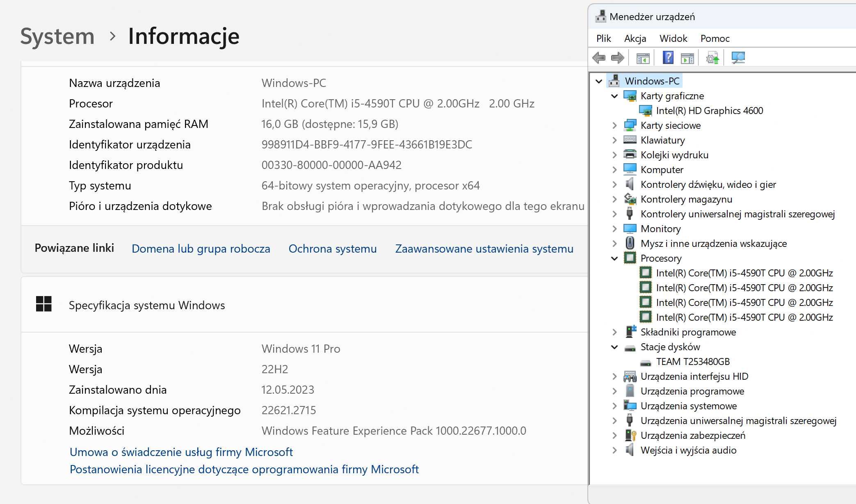Open the Akcja menu
Screen dimensions: 856x504
point(635,39)
